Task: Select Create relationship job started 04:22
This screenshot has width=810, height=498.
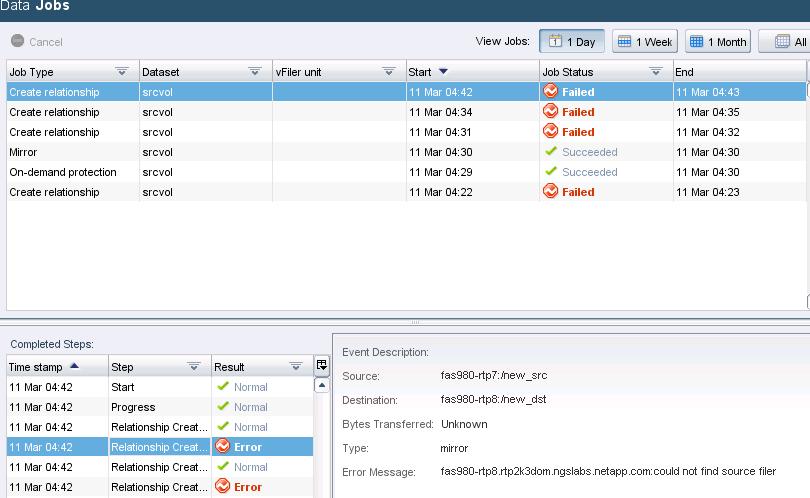Action: [406, 192]
